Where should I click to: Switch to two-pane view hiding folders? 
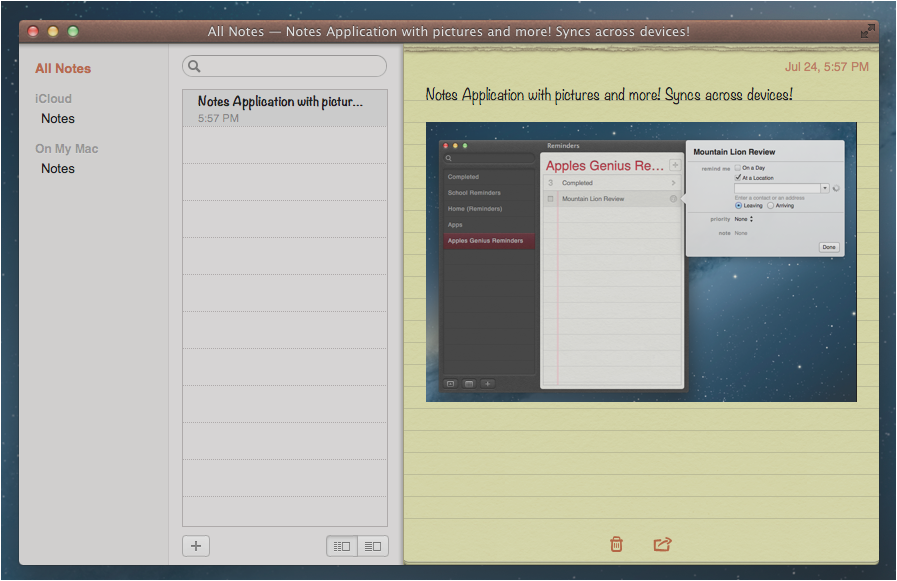373,546
